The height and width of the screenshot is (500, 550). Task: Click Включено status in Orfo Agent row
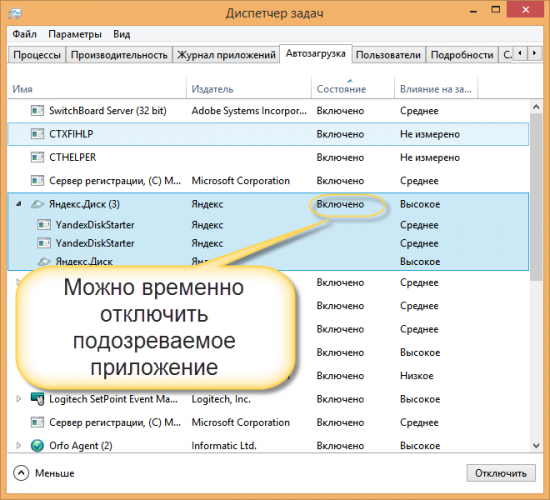(340, 446)
